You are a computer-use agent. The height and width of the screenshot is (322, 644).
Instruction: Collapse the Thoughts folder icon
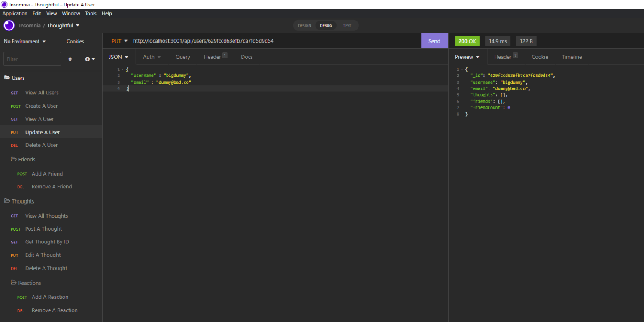click(7, 201)
